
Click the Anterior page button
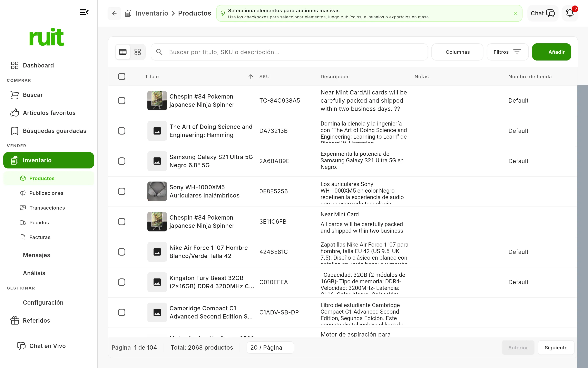click(x=518, y=348)
